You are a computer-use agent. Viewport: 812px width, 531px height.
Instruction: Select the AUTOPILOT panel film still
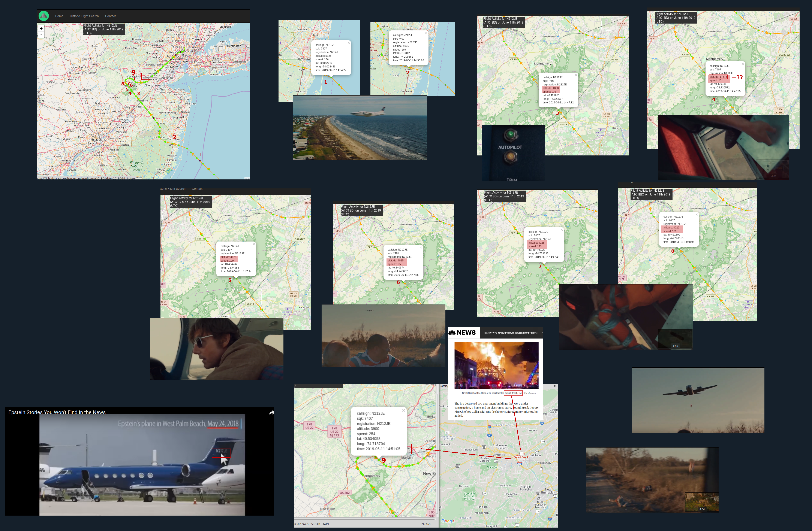point(513,153)
